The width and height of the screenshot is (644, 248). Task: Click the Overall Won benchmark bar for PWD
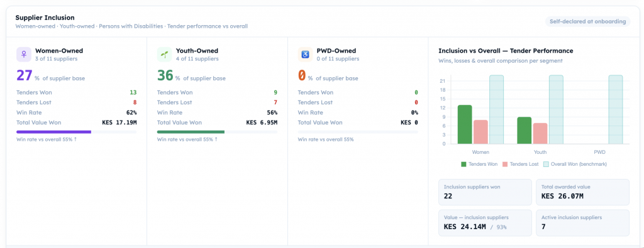615,109
